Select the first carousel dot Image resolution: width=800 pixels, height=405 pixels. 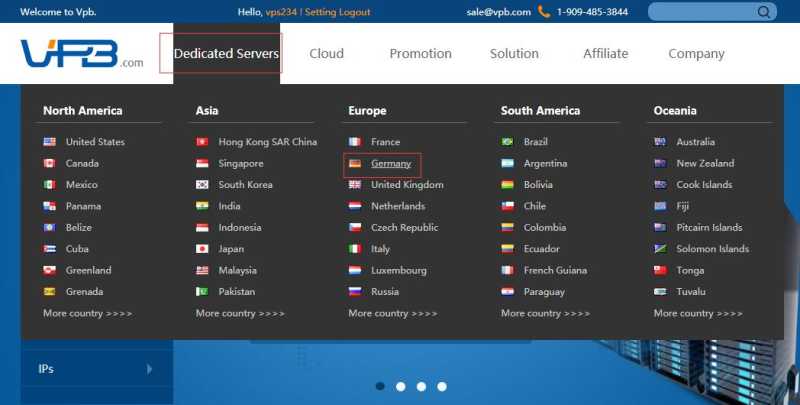(380, 386)
